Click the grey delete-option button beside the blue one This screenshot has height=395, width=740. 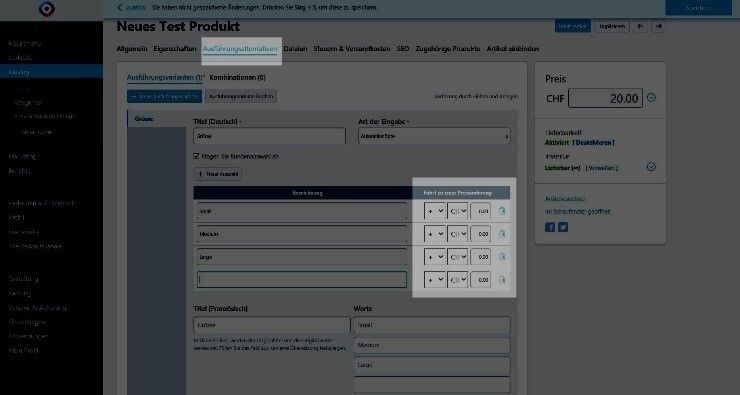click(241, 96)
